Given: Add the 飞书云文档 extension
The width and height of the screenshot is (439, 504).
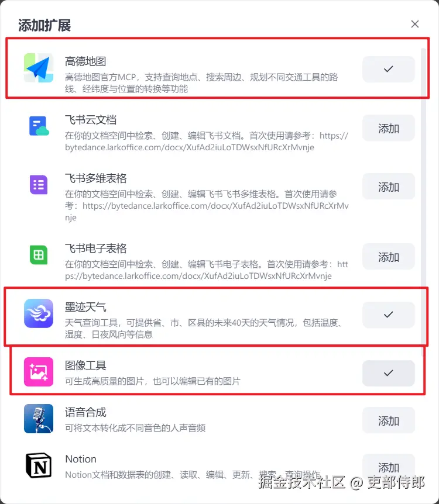Looking at the screenshot, I should 389,128.
